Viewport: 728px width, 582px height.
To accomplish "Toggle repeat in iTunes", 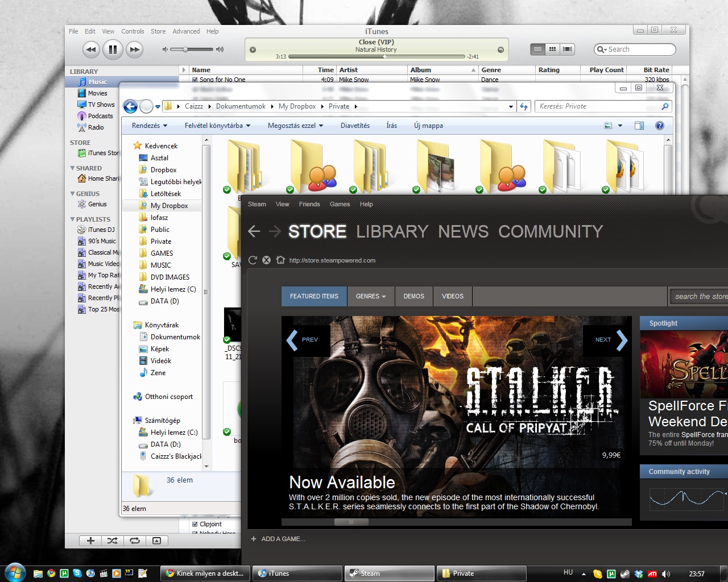I will point(134,541).
